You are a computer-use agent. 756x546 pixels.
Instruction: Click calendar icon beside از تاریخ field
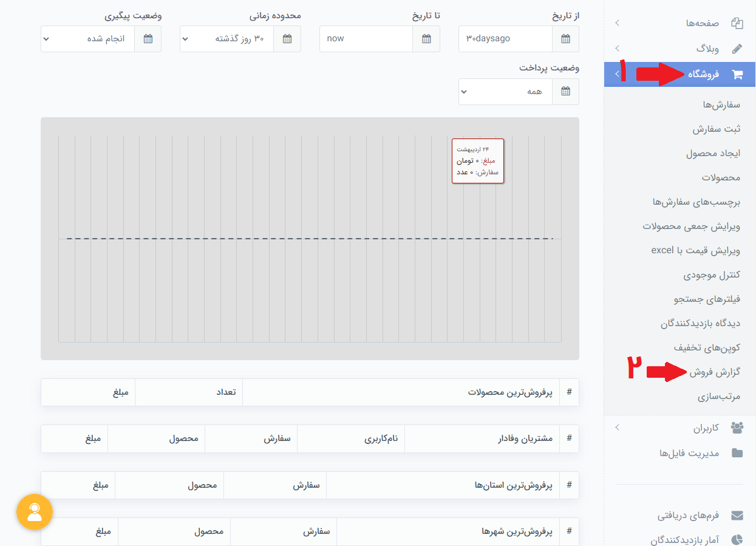point(565,39)
